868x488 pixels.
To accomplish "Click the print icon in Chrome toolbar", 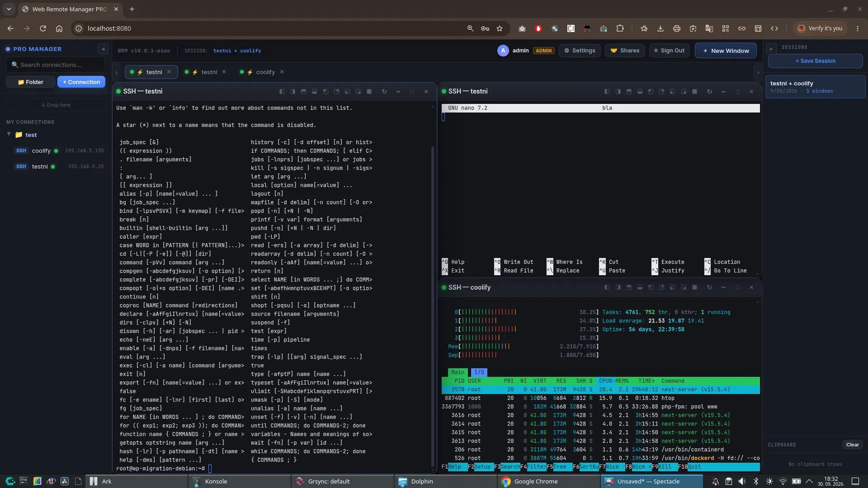I will pos(676,28).
